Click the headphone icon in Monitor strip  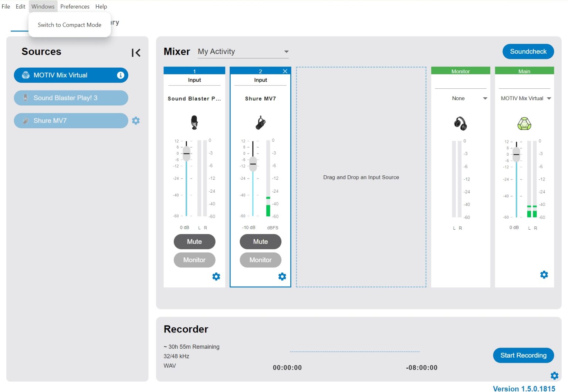click(x=460, y=124)
